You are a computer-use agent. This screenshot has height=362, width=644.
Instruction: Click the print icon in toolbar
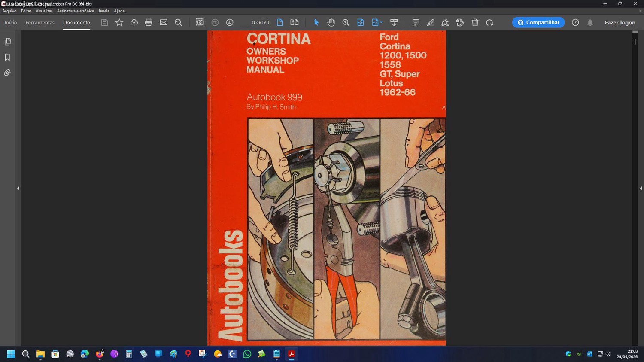[149, 22]
